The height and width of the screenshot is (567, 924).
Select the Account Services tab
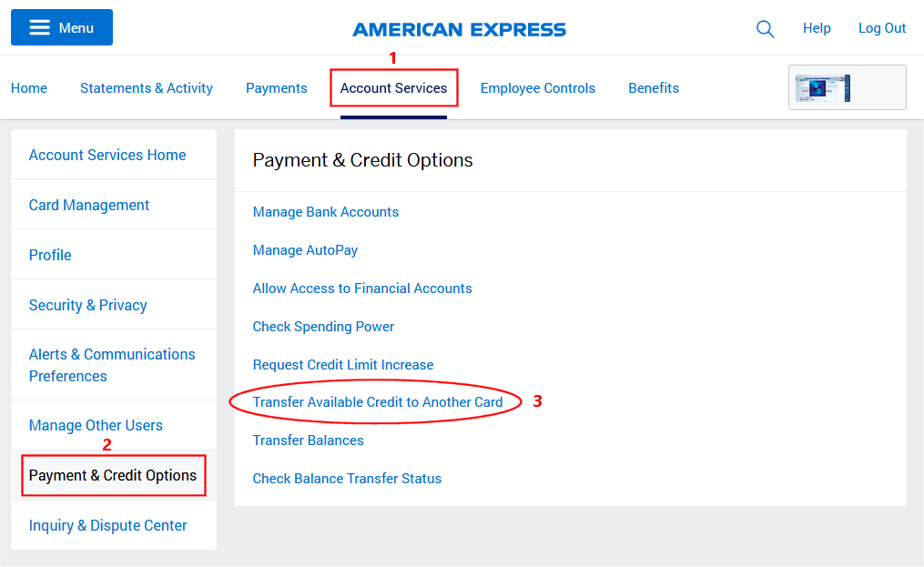pyautogui.click(x=393, y=88)
